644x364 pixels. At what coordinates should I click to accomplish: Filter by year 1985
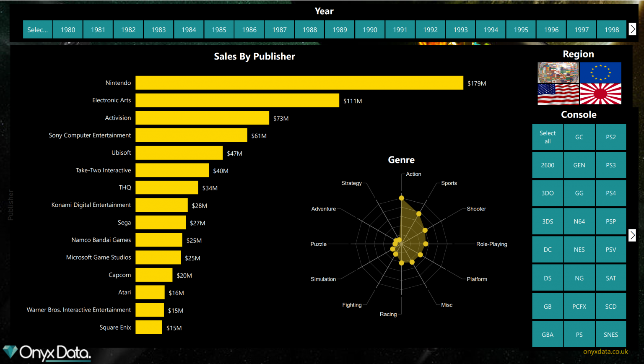tap(219, 29)
